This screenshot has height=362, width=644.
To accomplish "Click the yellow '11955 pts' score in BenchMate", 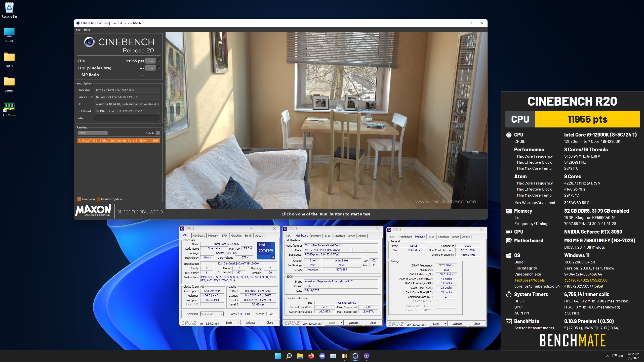I will pyautogui.click(x=587, y=119).
